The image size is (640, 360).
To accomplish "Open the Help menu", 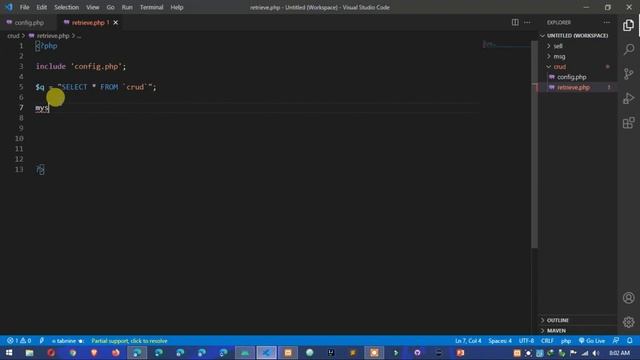I will coord(177,7).
